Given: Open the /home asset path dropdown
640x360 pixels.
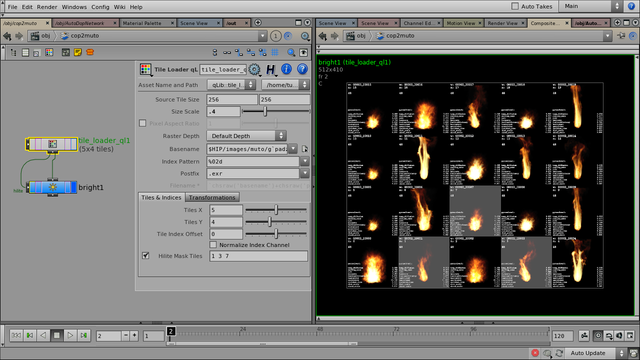Looking at the screenshot, I should point(285,85).
